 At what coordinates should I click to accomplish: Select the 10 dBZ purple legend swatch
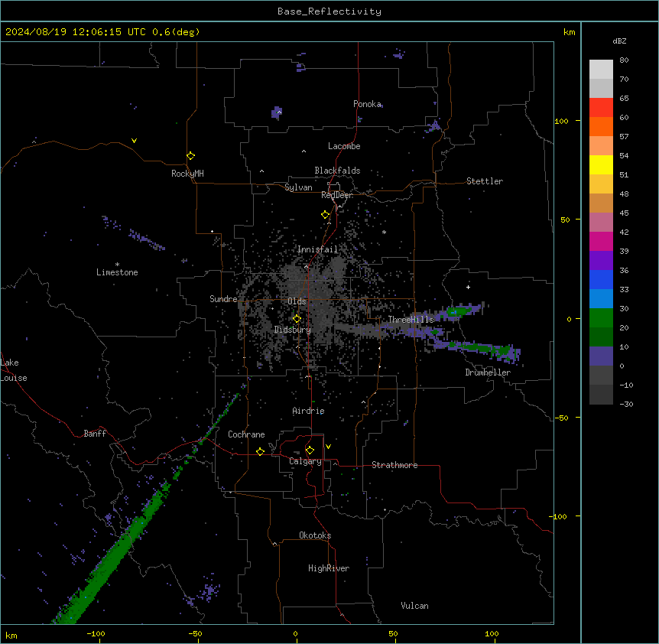tap(601, 356)
